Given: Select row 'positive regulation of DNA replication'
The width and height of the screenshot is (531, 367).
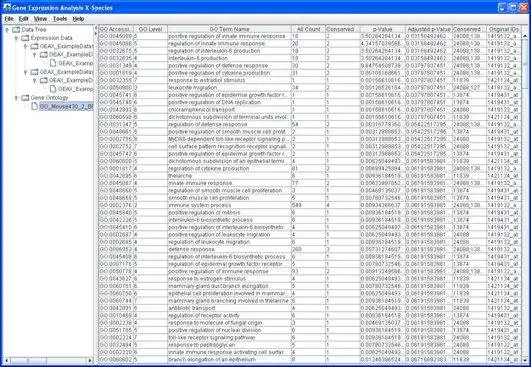Looking at the screenshot, I should 310,103.
